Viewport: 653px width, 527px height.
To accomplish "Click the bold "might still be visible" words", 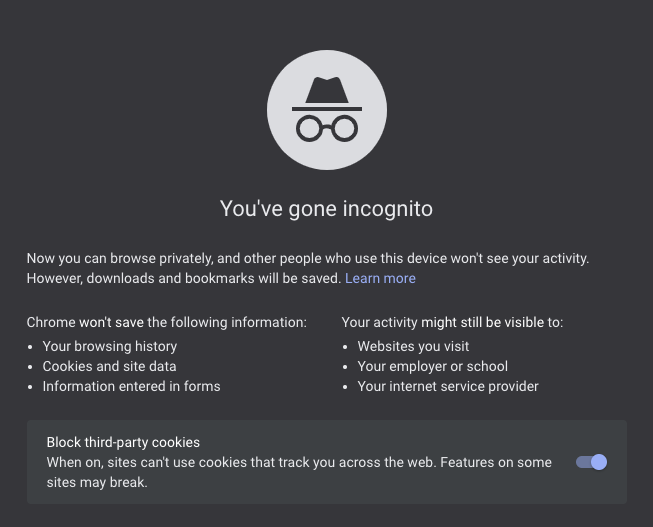I will tap(482, 322).
